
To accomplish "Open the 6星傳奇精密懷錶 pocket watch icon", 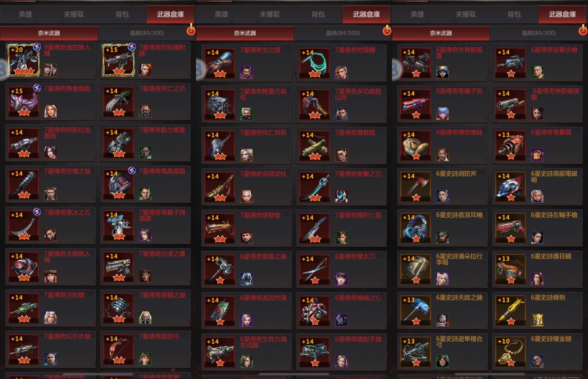I will coord(416,146).
